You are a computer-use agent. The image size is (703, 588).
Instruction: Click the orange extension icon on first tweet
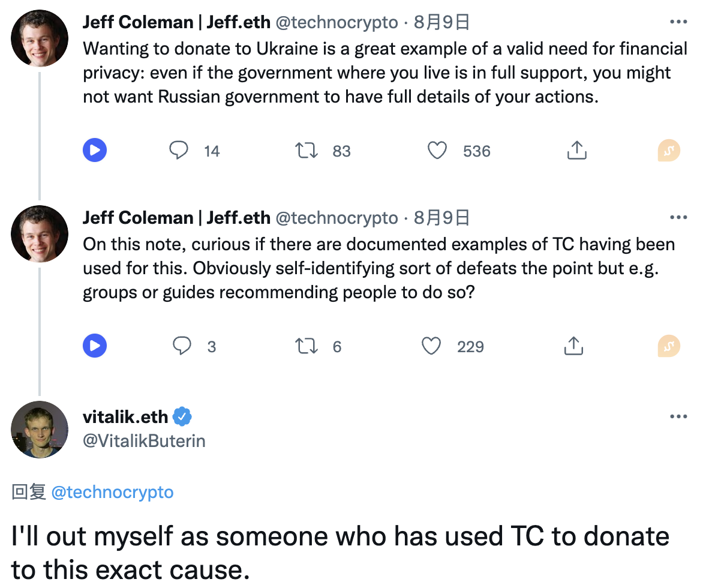669,150
